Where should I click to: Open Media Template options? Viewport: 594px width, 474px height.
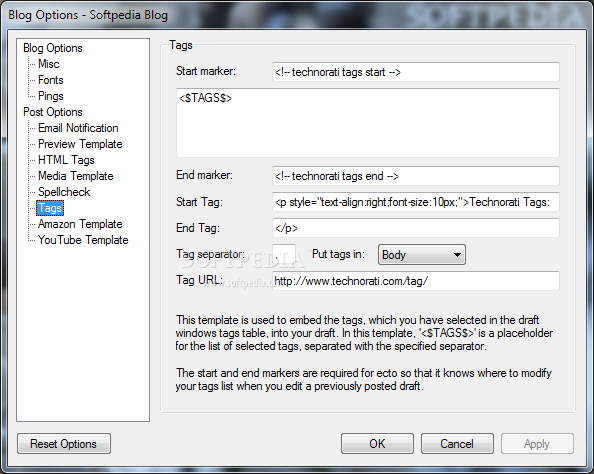[x=76, y=176]
